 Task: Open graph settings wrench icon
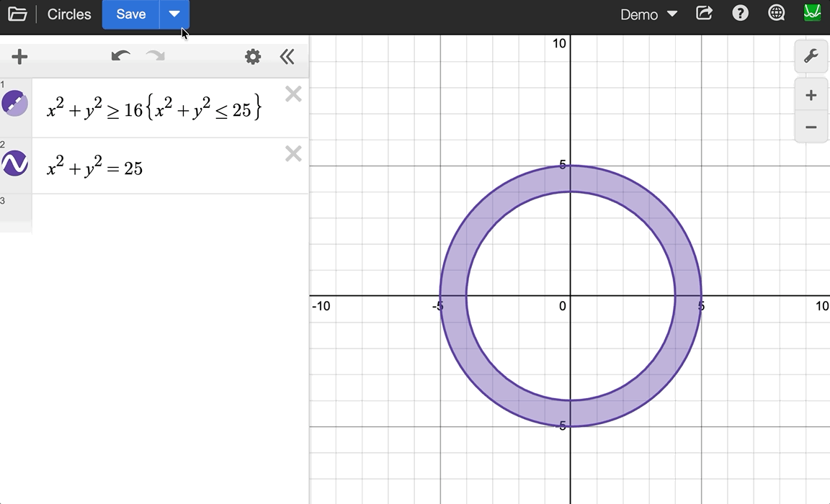pyautogui.click(x=811, y=56)
